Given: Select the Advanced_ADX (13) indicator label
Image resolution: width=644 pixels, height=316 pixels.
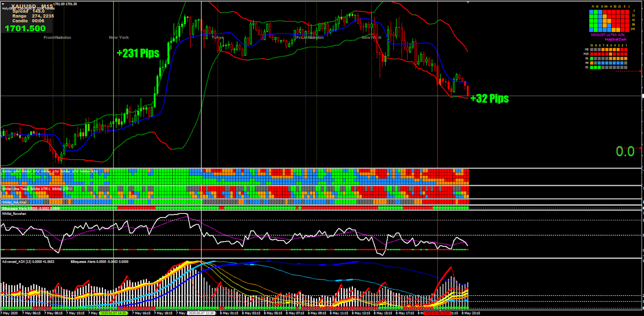Looking at the screenshot, I should point(28,262).
